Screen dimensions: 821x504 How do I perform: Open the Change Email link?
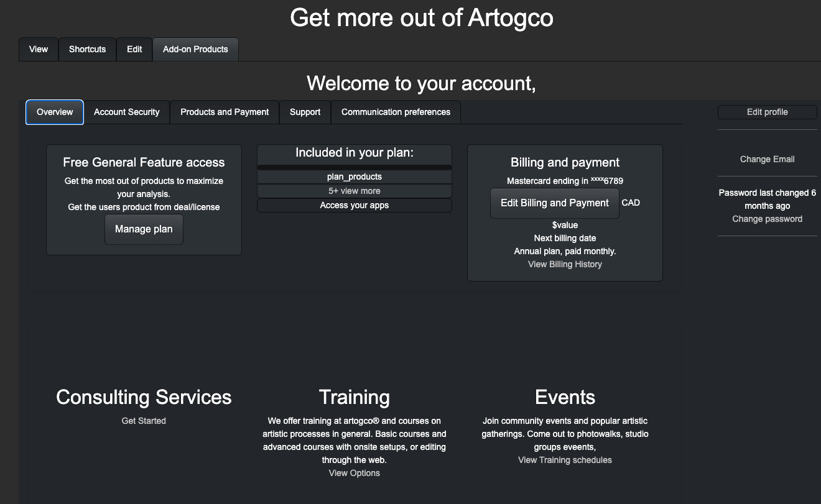tap(768, 159)
